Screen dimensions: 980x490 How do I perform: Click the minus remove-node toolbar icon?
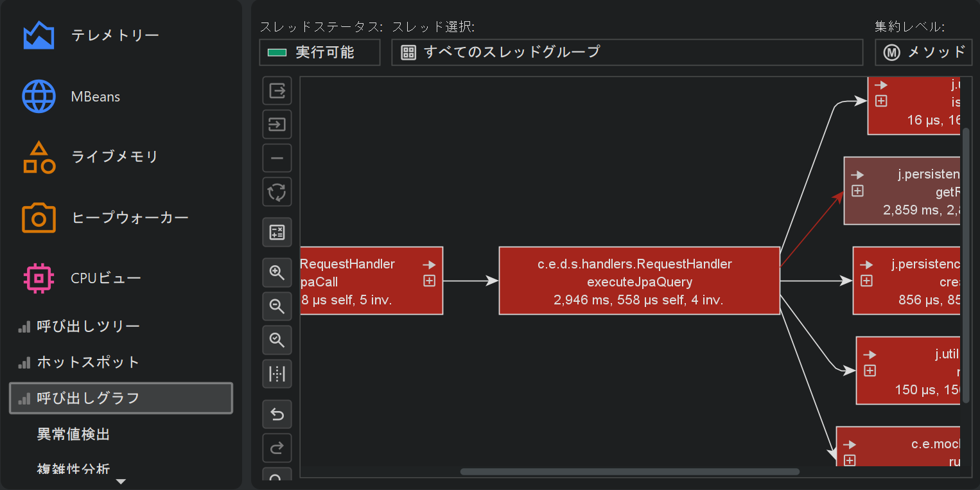tap(277, 158)
